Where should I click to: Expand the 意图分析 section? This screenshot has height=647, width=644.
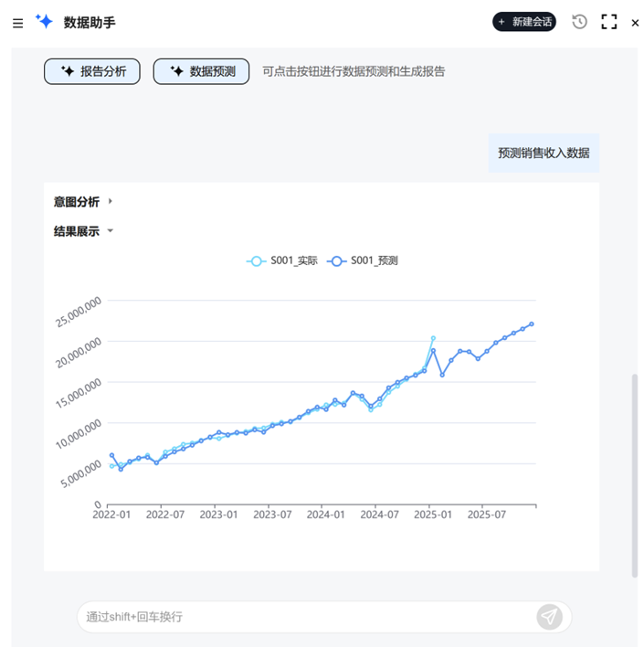click(111, 202)
